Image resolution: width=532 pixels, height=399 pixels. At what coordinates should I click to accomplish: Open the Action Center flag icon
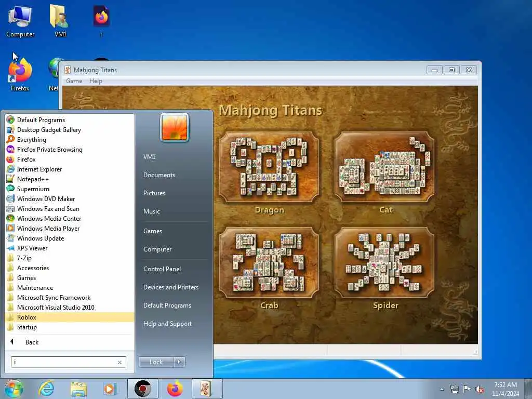coord(467,389)
